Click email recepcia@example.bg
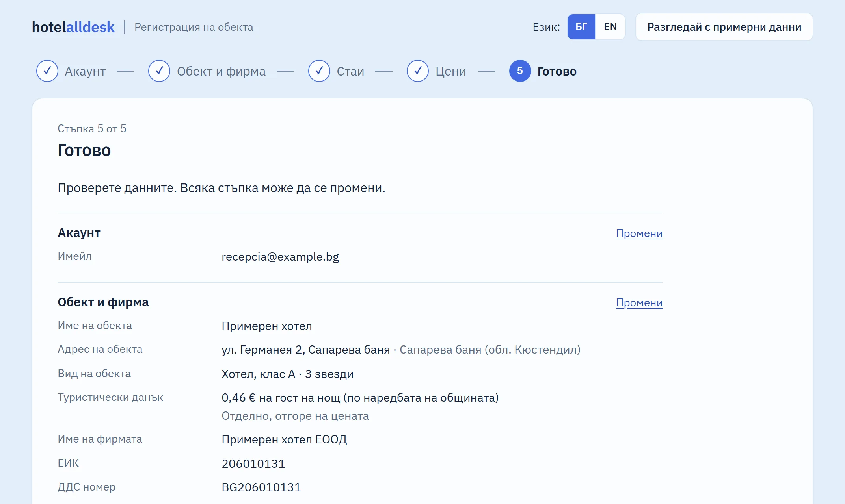Screen dimensions: 845x504 point(280,257)
